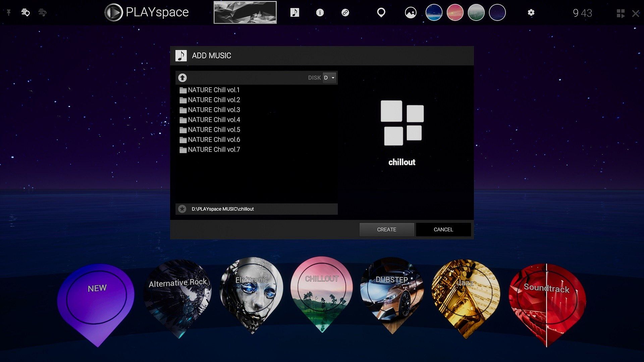This screenshot has height=362, width=644.
Task: Click the location pin icon
Action: [381, 13]
